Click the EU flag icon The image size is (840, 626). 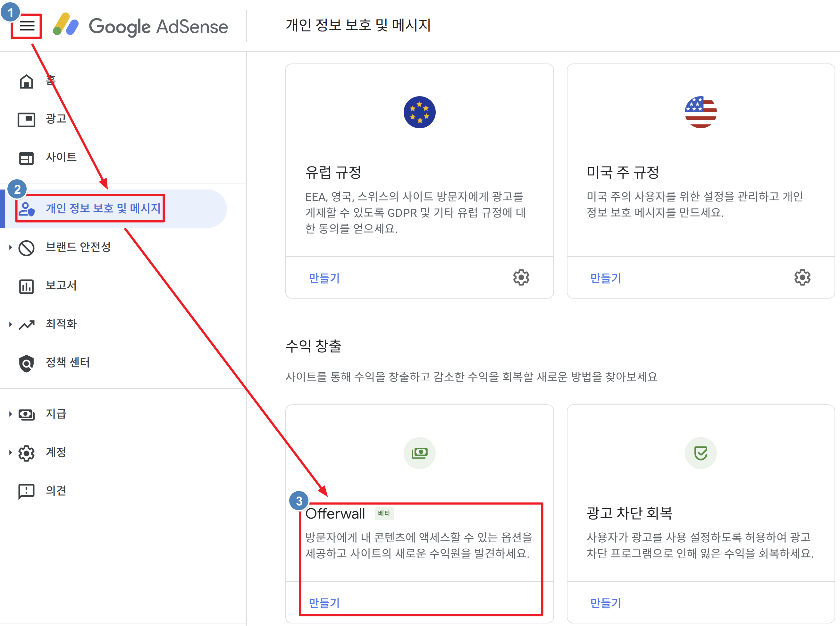419,112
